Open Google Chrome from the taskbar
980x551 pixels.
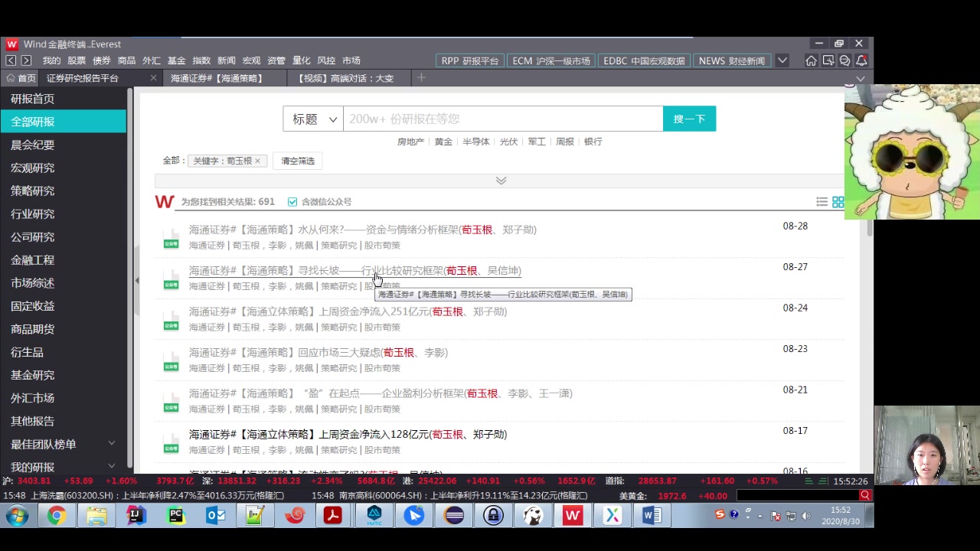(x=56, y=516)
